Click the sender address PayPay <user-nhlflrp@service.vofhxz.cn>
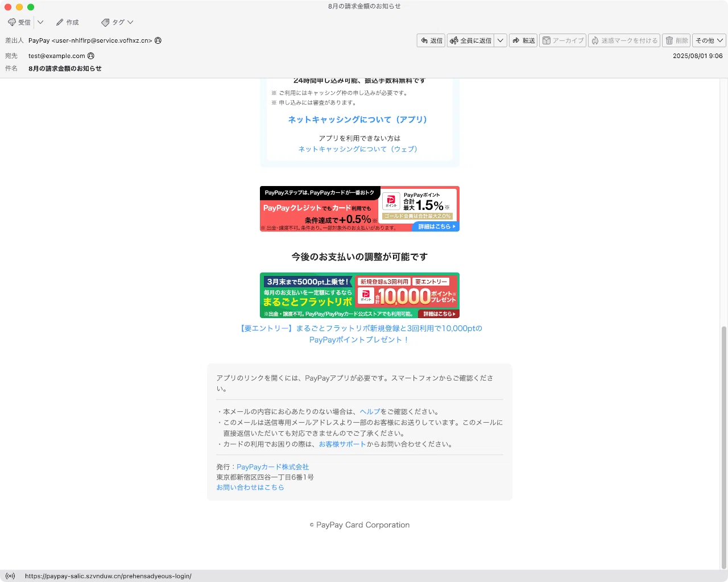The width and height of the screenshot is (728, 582). point(90,40)
